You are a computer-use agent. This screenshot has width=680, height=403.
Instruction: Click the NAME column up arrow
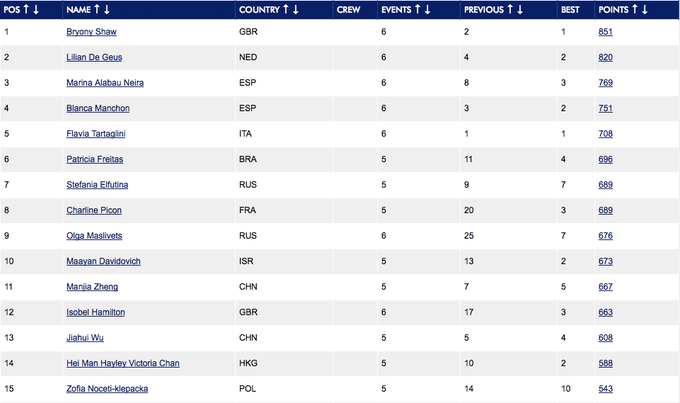96,10
